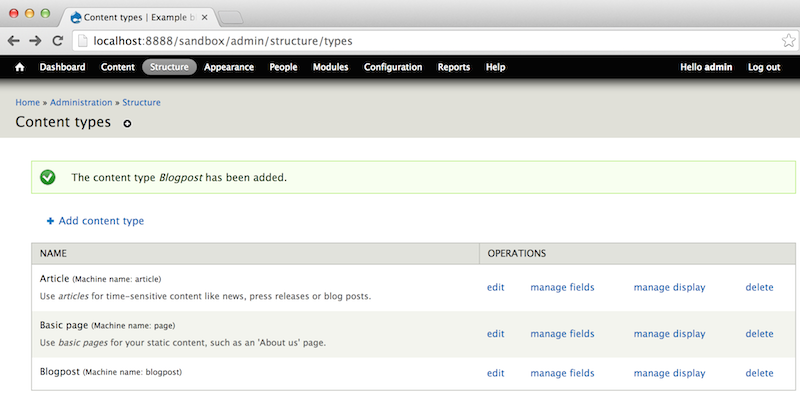
Task: Select the Structure menu item
Action: (x=169, y=67)
